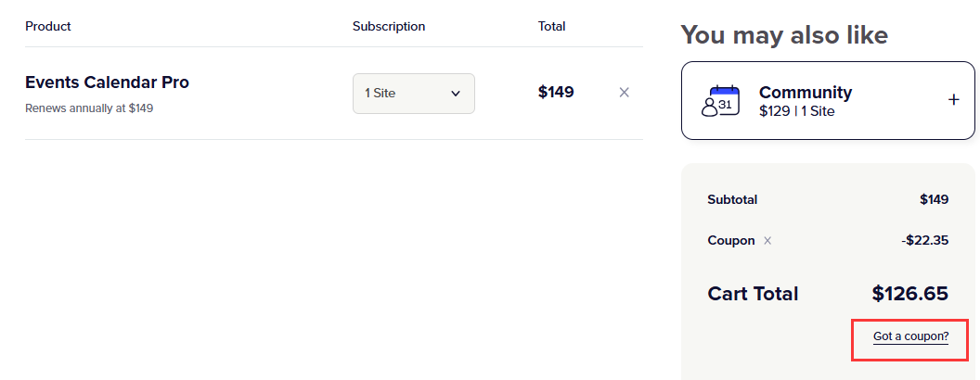Click the $126.65 cart total amount
The image size is (980, 380).
[x=909, y=294]
